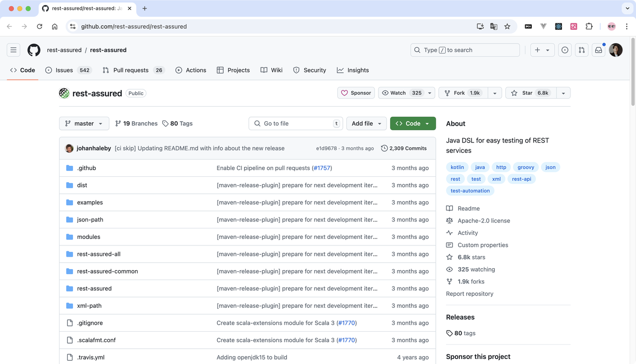Open a new browser tab
Image resolution: width=636 pixels, height=364 pixels.
click(x=145, y=8)
